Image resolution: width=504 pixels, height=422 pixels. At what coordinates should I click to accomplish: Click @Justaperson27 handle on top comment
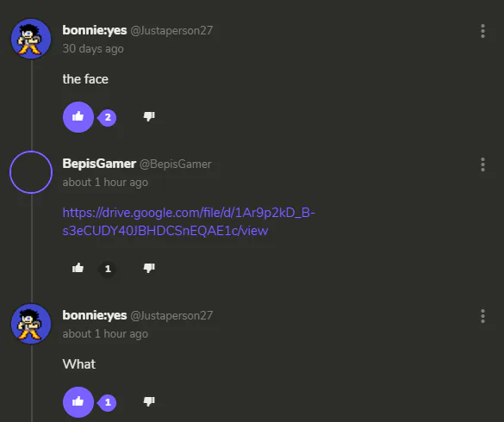coord(171,30)
